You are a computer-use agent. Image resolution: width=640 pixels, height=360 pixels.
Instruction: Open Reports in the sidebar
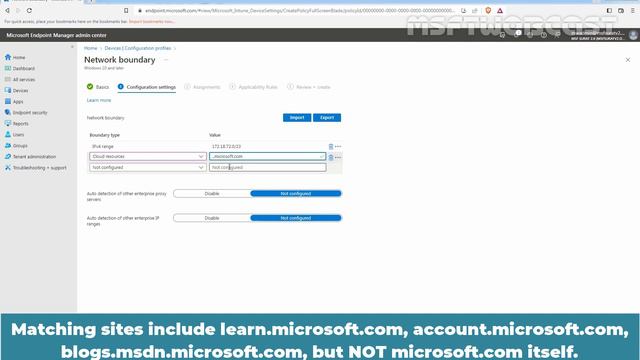(x=20, y=124)
